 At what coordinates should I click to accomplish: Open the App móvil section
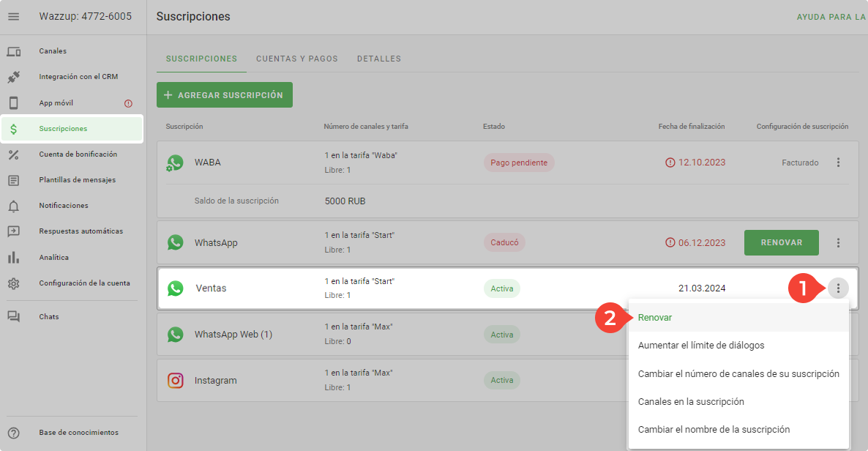click(56, 103)
